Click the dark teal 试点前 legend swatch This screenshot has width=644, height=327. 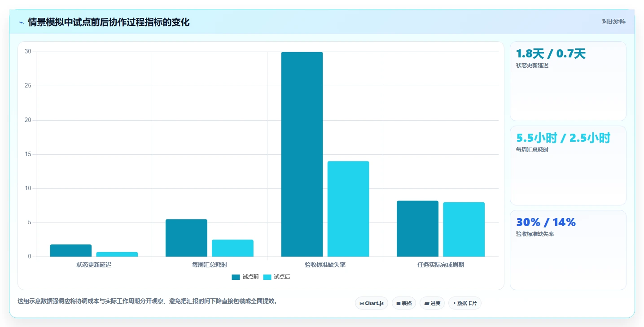click(236, 277)
